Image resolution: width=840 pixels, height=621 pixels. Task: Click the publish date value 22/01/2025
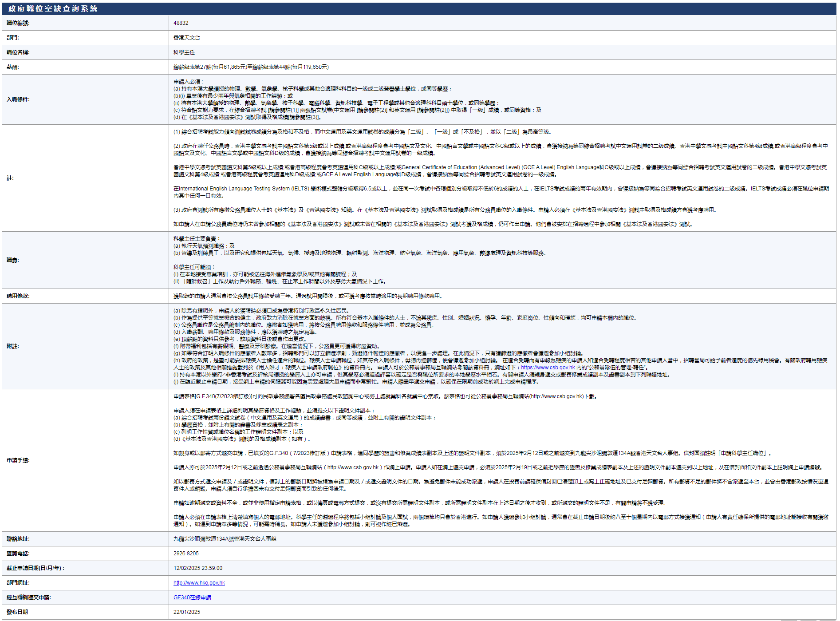pos(186,612)
